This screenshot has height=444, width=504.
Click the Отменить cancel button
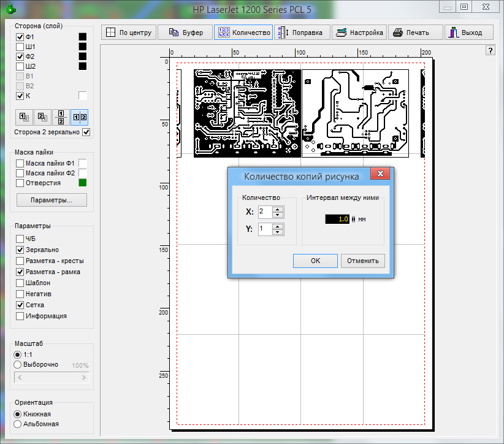363,261
